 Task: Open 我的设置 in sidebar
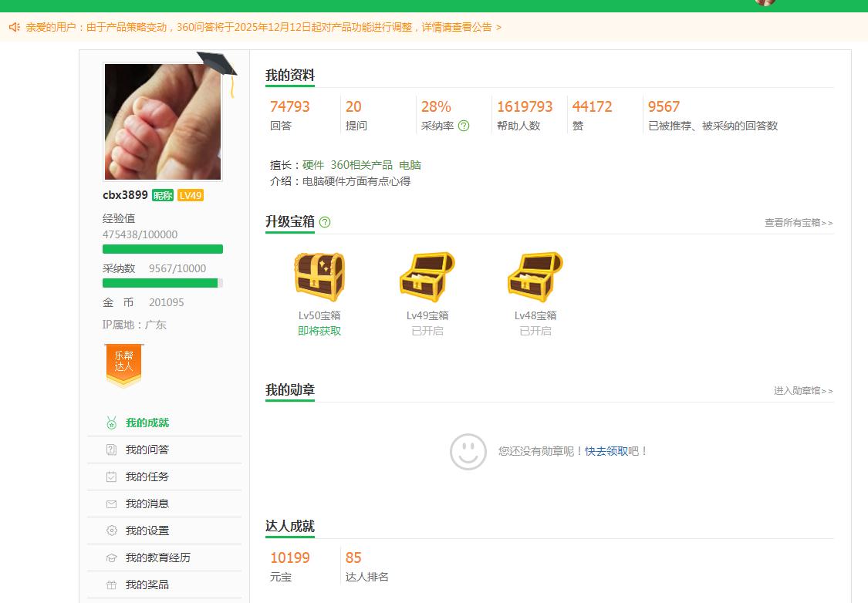point(147,531)
